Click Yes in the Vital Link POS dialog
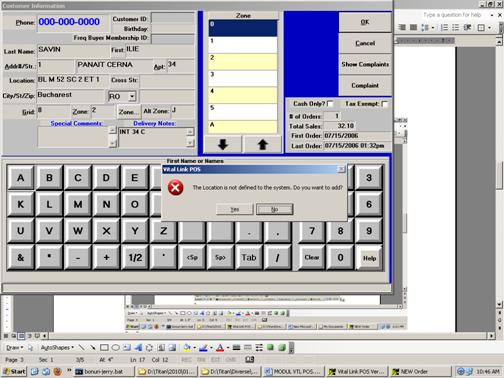504x378 pixels. [235, 209]
